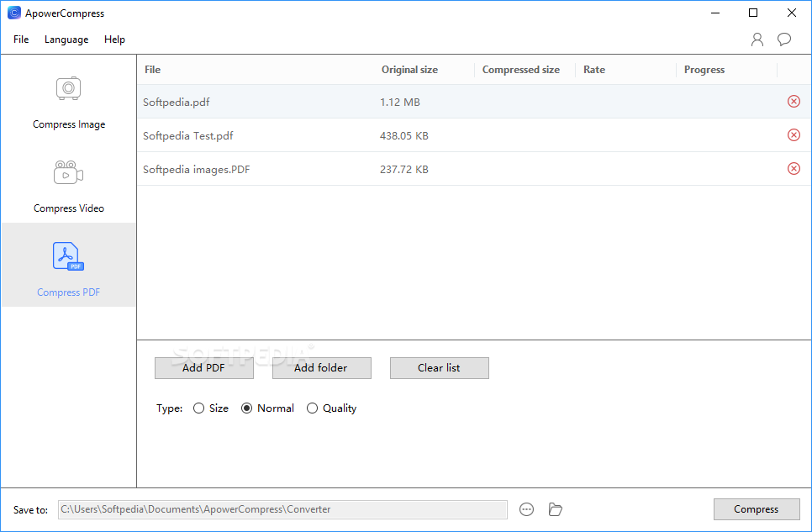This screenshot has height=532, width=812.
Task: Sort by the File column header
Action: (152, 70)
